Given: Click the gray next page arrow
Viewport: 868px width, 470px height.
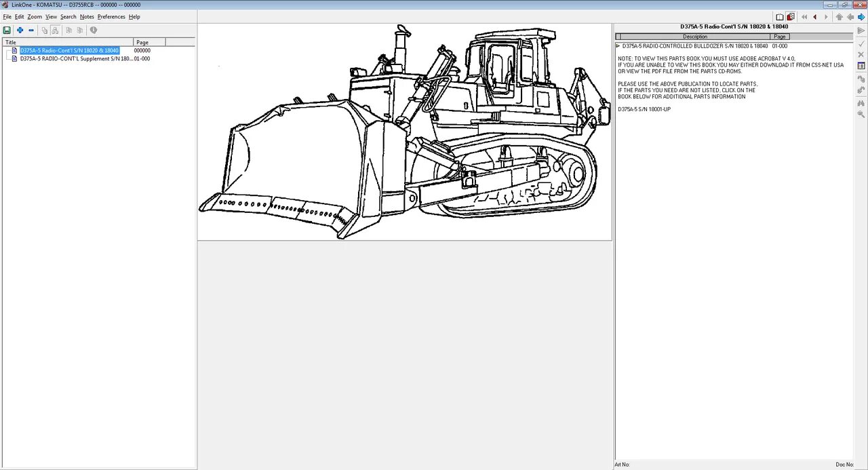Looking at the screenshot, I should (826, 17).
